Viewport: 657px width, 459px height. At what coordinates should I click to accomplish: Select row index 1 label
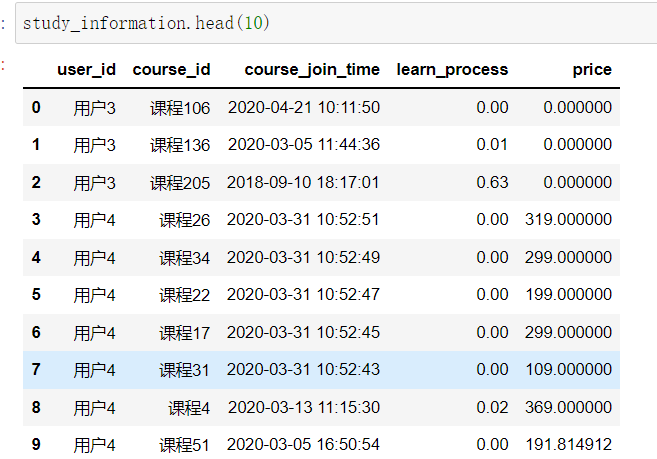coord(36,145)
